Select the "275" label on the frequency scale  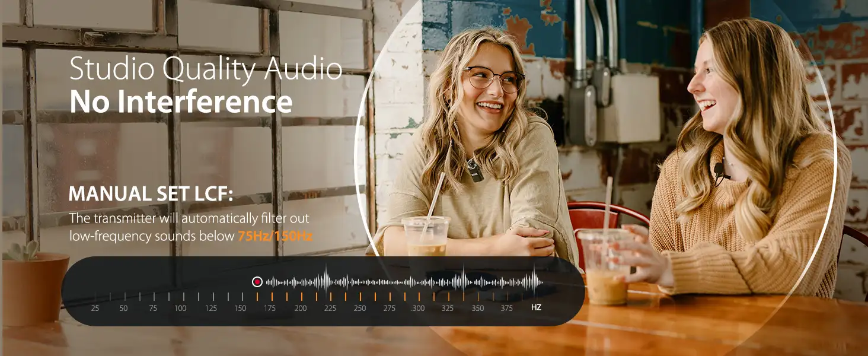(390, 308)
